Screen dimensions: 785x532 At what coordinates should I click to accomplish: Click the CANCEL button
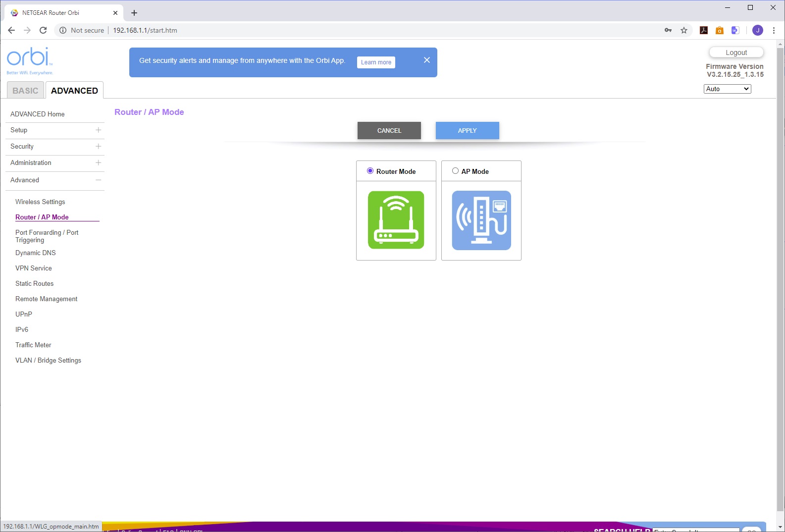pos(389,130)
